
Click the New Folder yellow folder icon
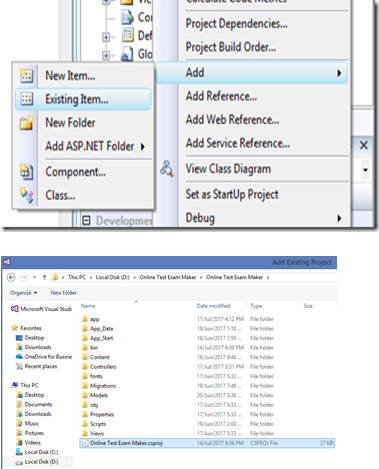click(x=26, y=123)
